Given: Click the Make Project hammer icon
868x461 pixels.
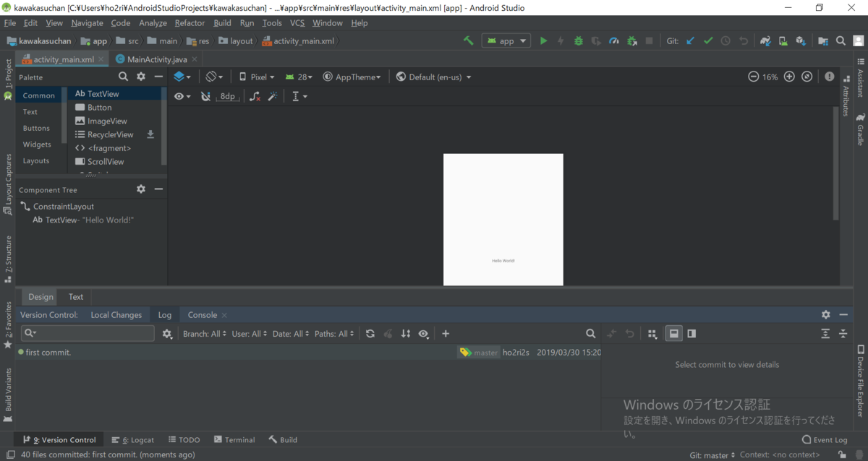Looking at the screenshot, I should click(x=469, y=41).
